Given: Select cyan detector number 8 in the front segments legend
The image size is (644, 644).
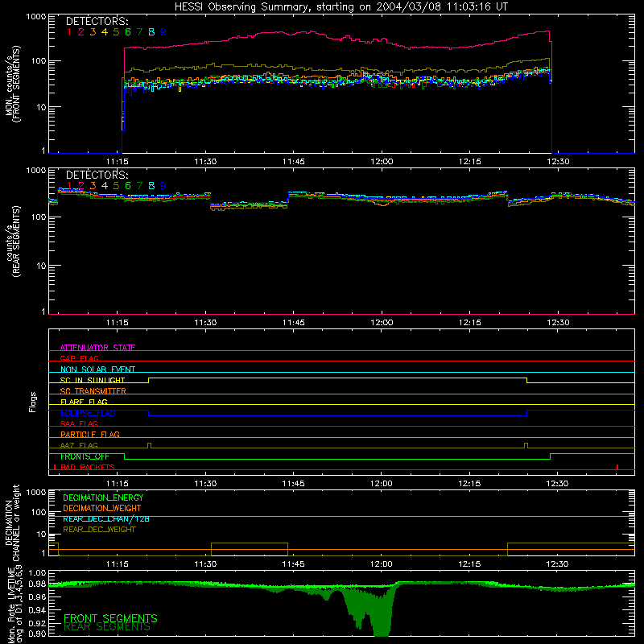Looking at the screenshot, I should pyautogui.click(x=151, y=32).
